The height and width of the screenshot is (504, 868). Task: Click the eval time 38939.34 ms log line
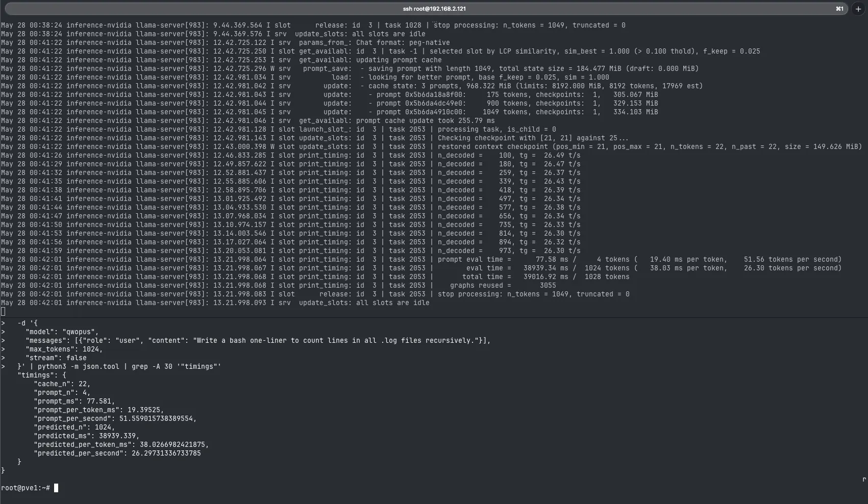(x=421, y=268)
